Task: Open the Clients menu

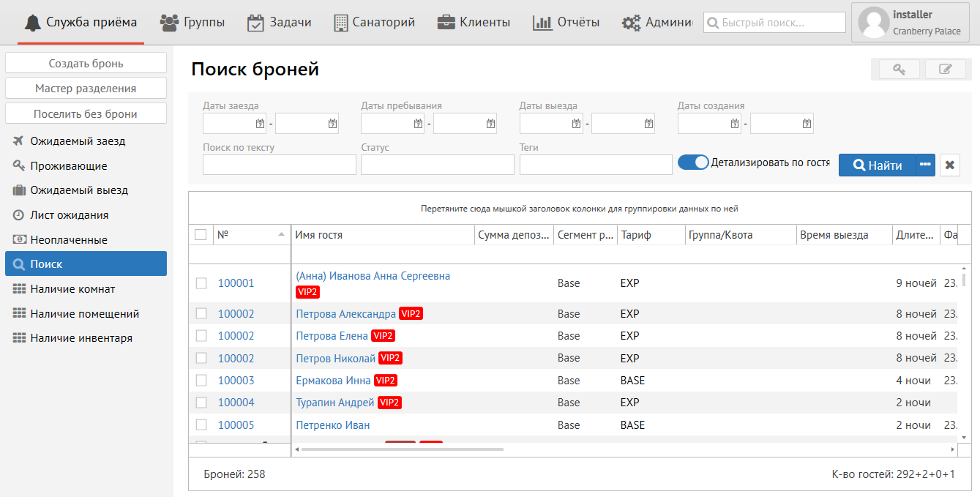Action: click(x=474, y=23)
